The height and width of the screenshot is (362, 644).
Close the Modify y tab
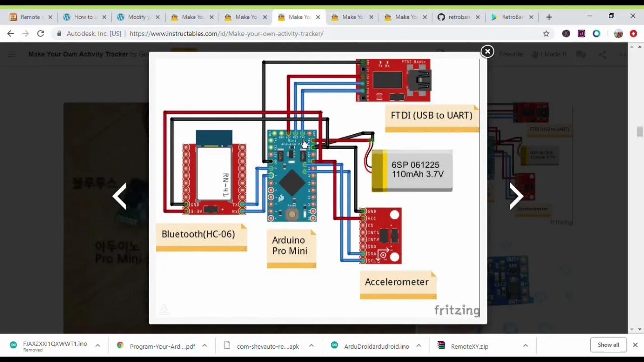pyautogui.click(x=157, y=17)
